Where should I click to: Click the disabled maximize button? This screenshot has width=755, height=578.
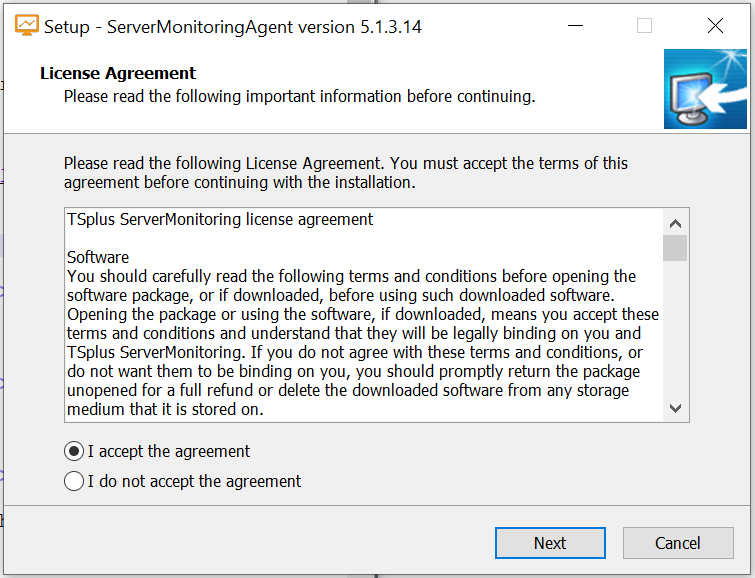coord(644,26)
